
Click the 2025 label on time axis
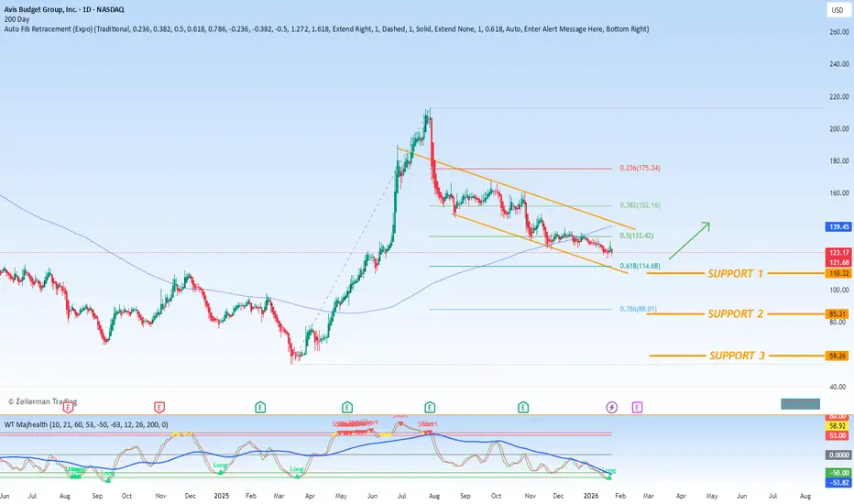pos(221,496)
